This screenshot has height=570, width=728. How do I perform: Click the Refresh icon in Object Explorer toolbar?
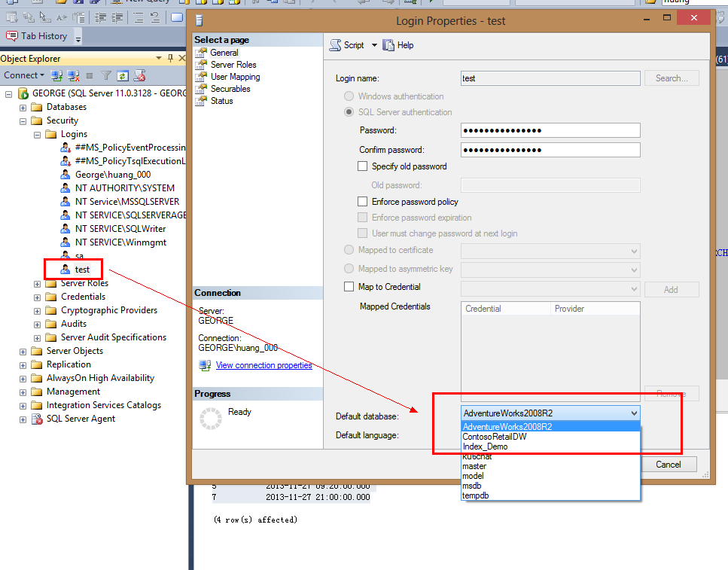[x=122, y=75]
